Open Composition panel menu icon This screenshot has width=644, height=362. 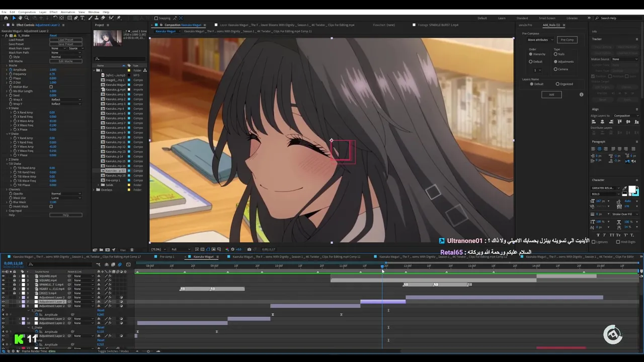[205, 25]
